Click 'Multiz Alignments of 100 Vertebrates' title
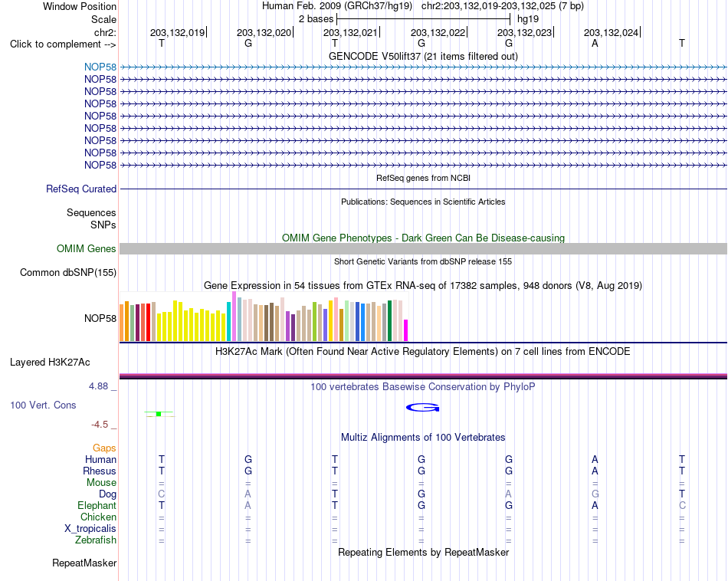Screen dimensions: 728x581 (x=423, y=438)
